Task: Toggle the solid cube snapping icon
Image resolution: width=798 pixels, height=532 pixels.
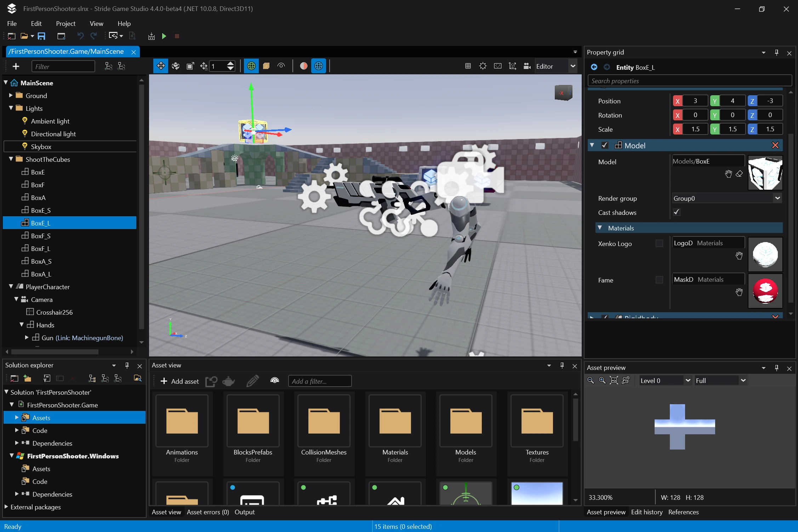Action: pyautogui.click(x=266, y=66)
